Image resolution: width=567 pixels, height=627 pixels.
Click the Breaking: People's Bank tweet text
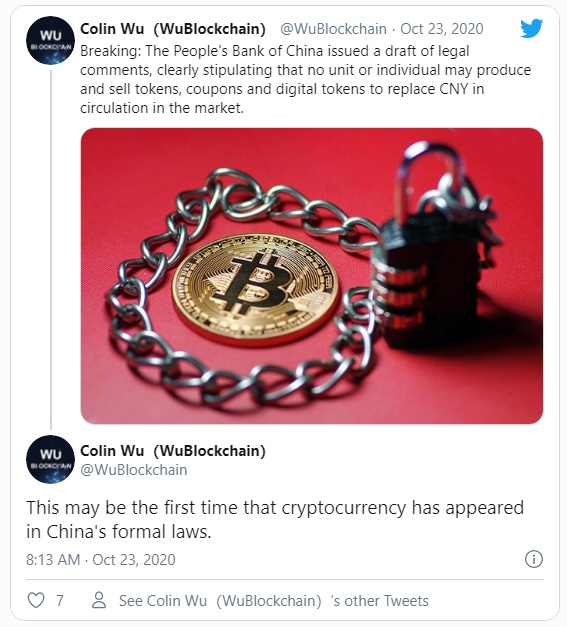(x=305, y=79)
